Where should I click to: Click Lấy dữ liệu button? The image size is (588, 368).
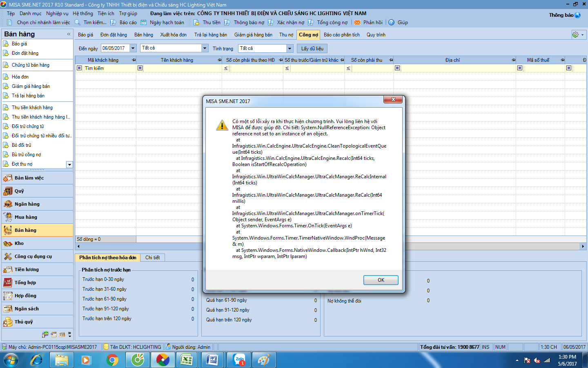(x=312, y=48)
